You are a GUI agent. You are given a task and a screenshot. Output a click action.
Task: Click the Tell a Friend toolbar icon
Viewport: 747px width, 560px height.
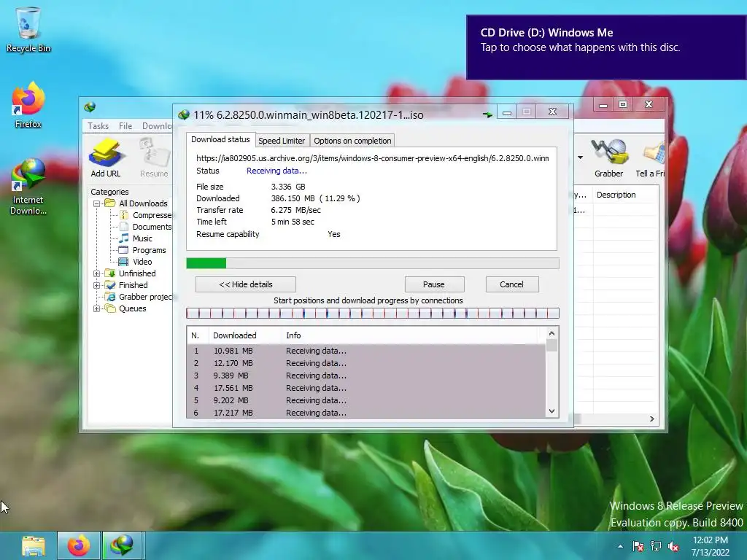coord(651,157)
